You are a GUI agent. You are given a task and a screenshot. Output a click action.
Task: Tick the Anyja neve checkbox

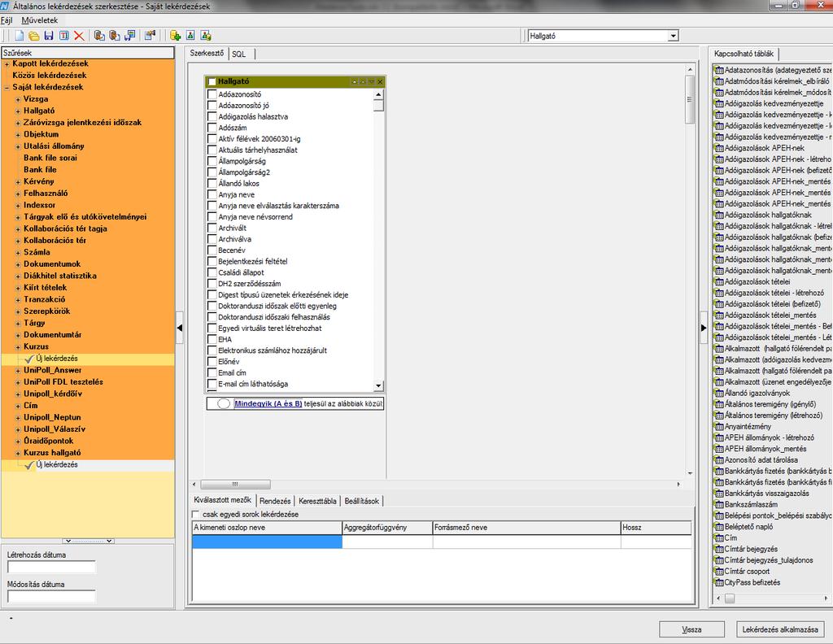click(x=212, y=194)
